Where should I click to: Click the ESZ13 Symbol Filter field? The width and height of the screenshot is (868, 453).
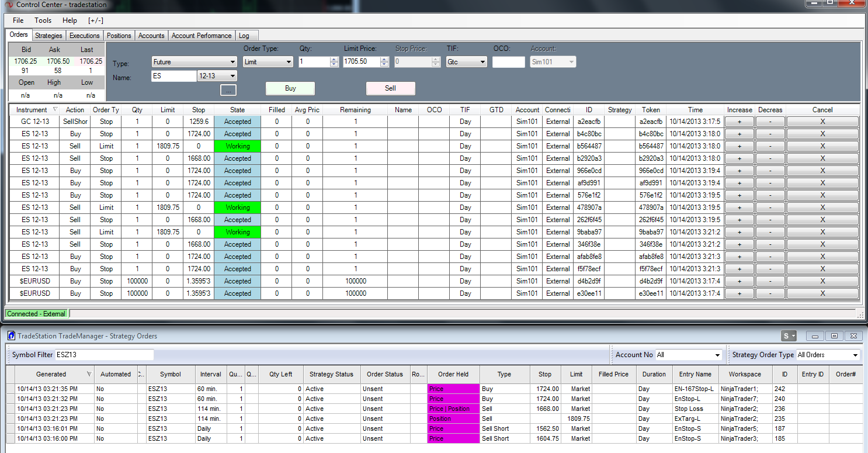104,355
